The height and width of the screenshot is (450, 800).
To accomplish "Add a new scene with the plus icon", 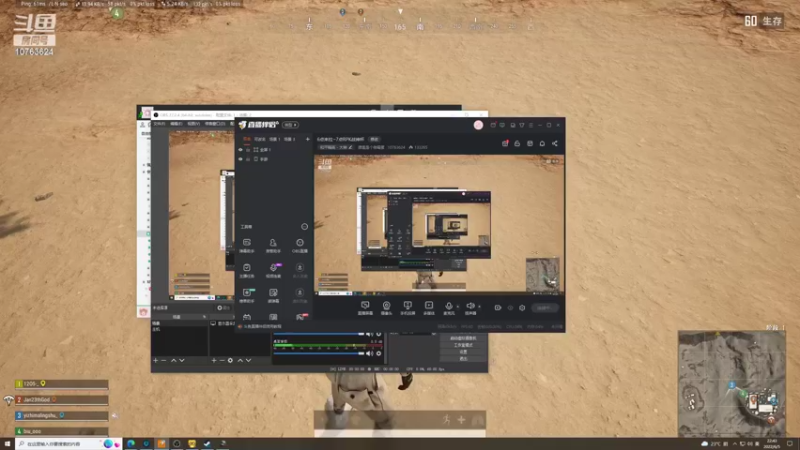I will pos(308,139).
